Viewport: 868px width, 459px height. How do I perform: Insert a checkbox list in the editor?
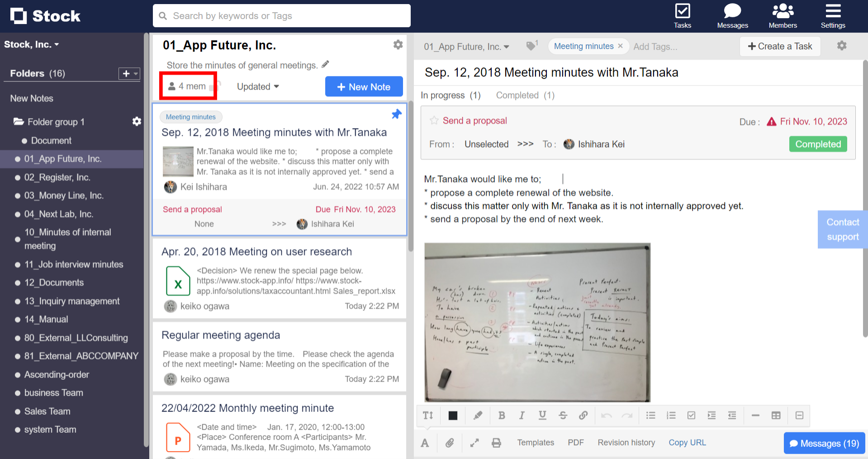[691, 415]
